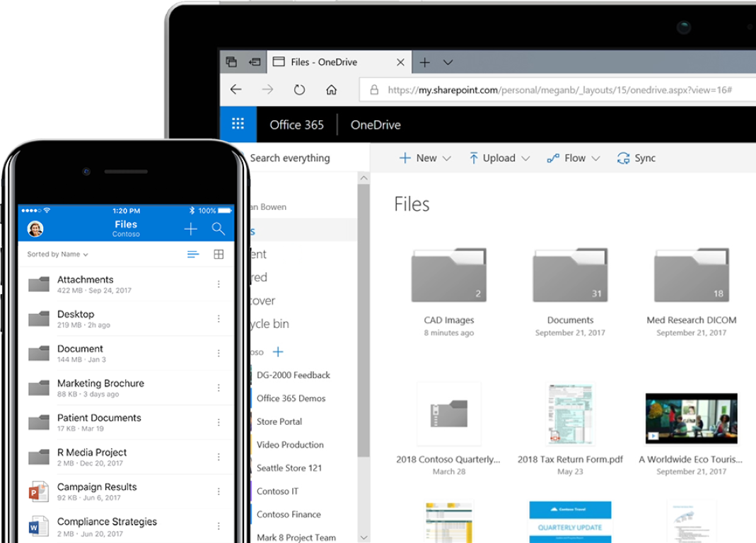Select the Files - OneDrive browser tab

(x=339, y=62)
